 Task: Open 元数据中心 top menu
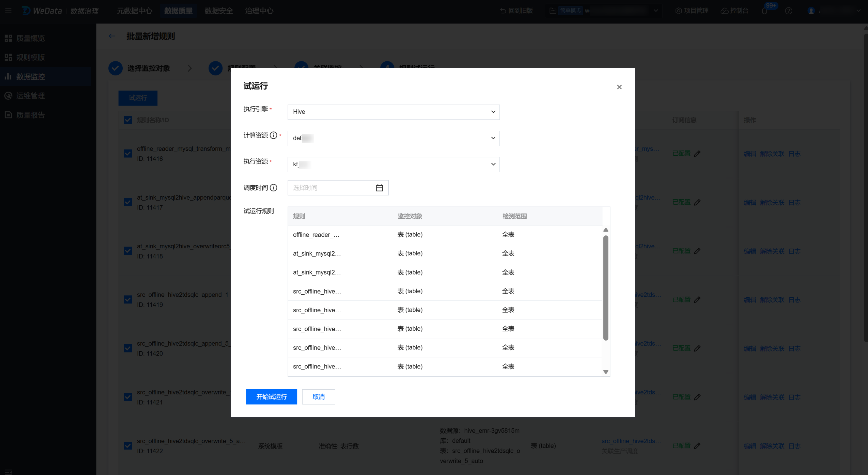point(135,11)
